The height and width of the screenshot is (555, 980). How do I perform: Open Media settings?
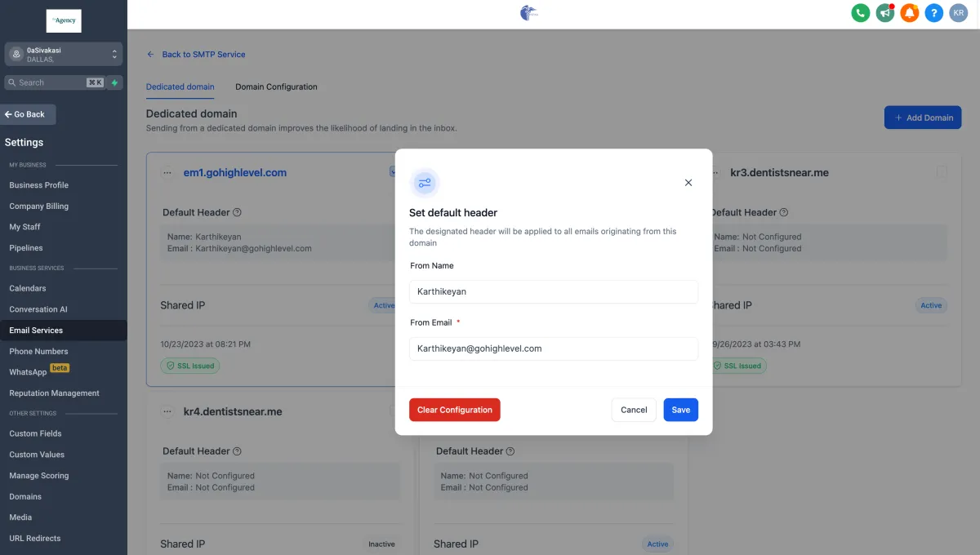[x=20, y=517]
